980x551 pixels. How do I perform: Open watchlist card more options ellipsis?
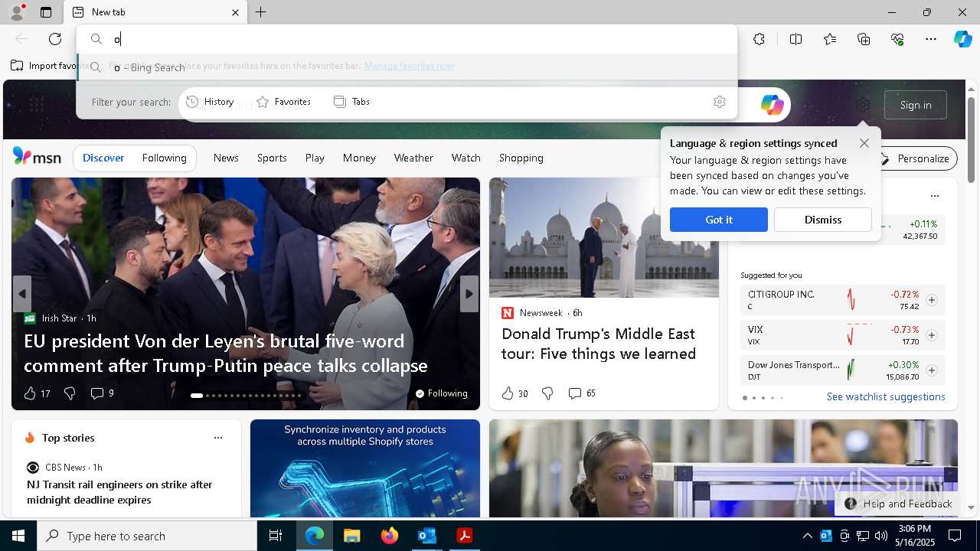click(x=934, y=196)
